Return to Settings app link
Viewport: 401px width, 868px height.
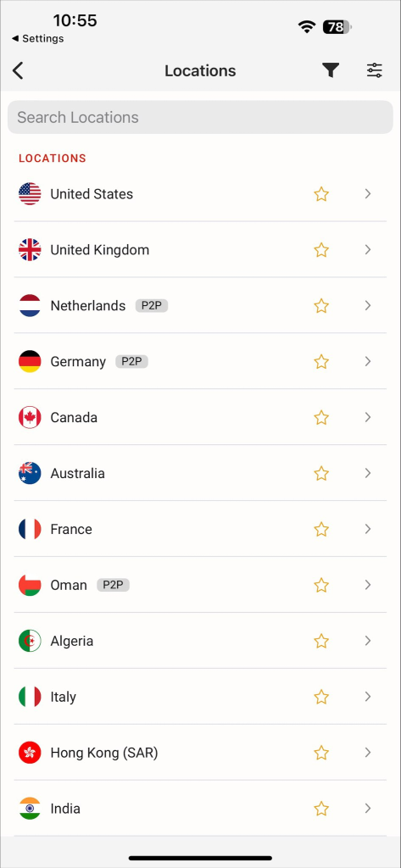click(37, 39)
